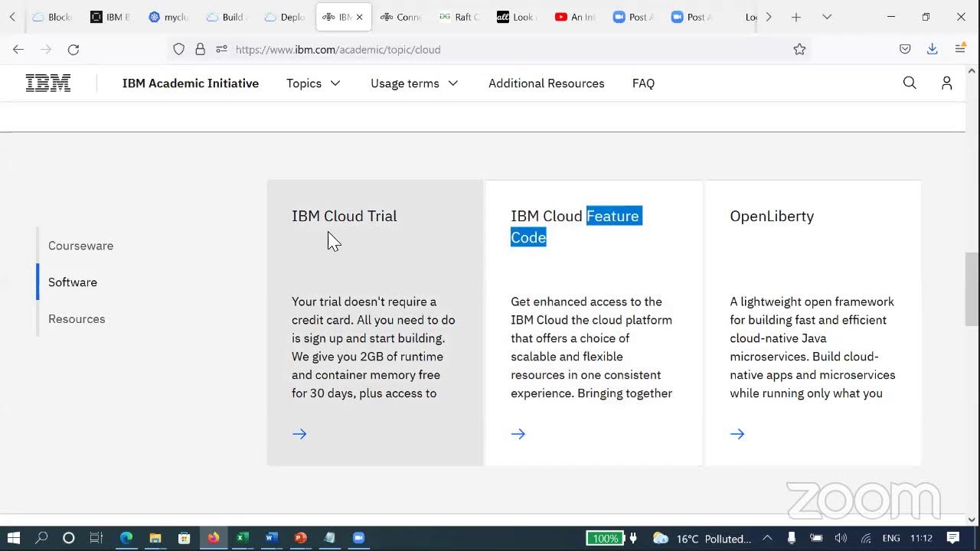The image size is (980, 551).
Task: Switch to the Raft browser tab
Action: pyautogui.click(x=459, y=17)
